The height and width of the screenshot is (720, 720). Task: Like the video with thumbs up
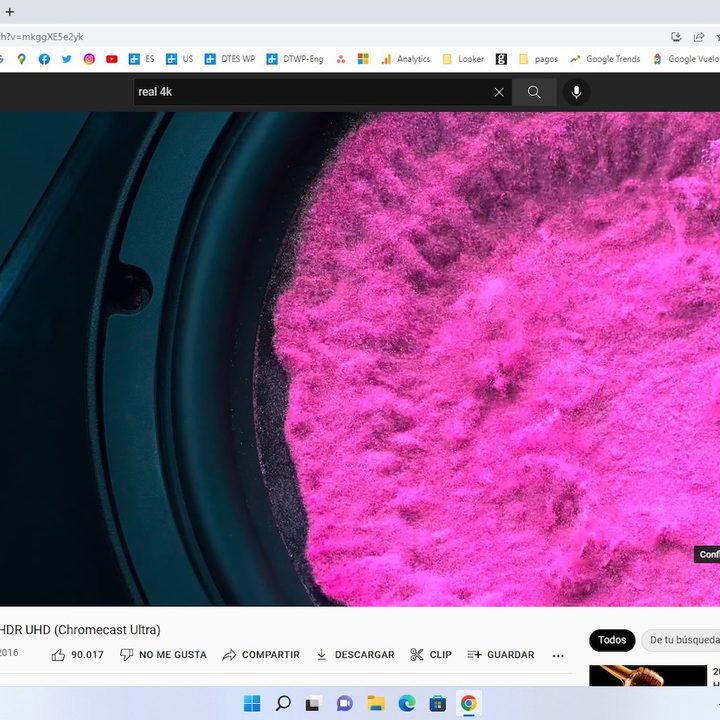pos(77,655)
